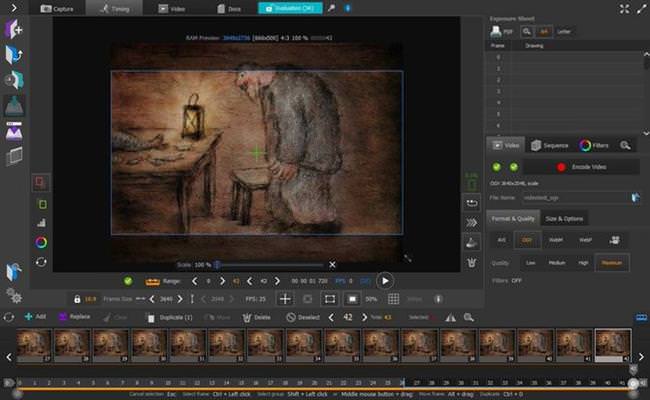Click the histogram levels icon
The height and width of the screenshot is (400, 650).
click(41, 223)
